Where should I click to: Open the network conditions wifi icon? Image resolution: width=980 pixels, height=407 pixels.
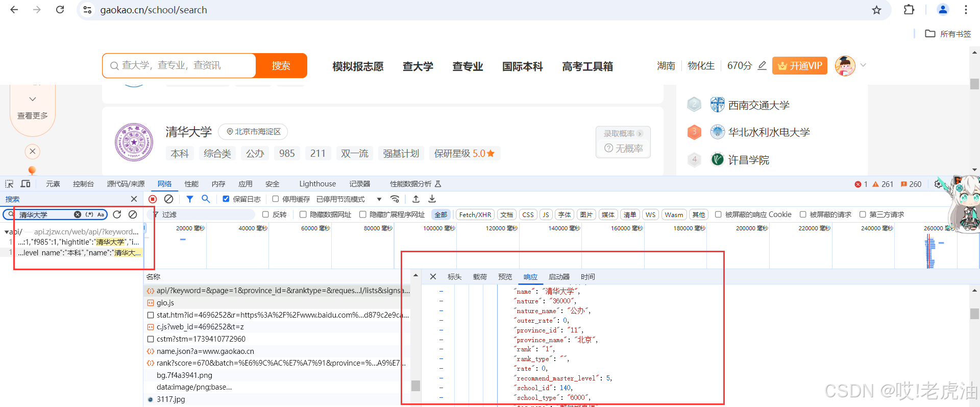pos(395,199)
